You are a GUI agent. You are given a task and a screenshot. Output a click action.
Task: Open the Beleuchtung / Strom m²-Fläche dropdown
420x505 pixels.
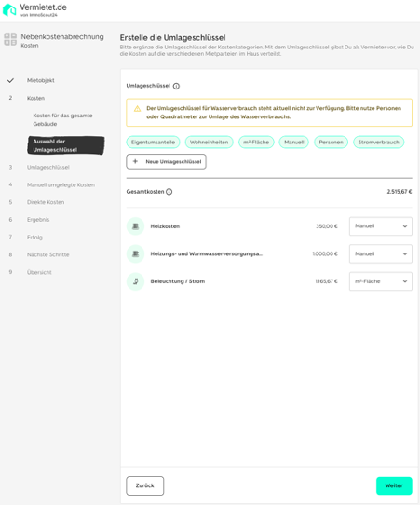pyautogui.click(x=380, y=281)
